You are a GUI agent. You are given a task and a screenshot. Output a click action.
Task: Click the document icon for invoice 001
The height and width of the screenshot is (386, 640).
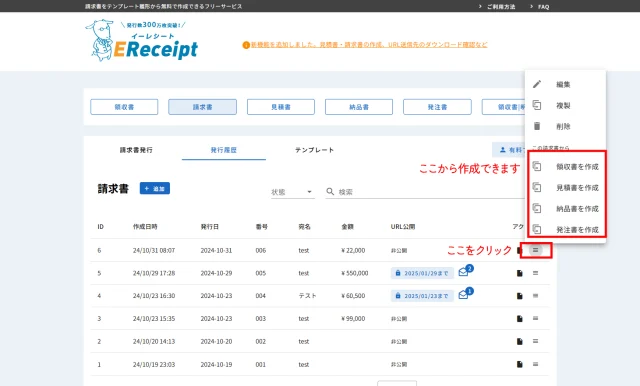click(520, 364)
